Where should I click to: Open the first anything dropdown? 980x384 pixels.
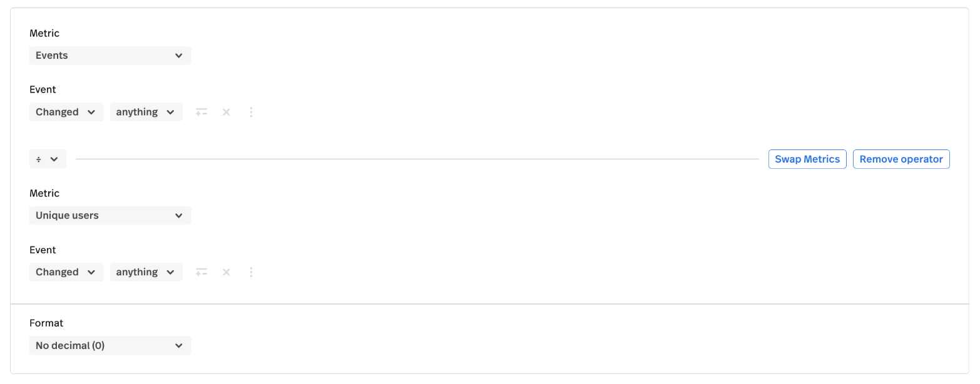146,113
